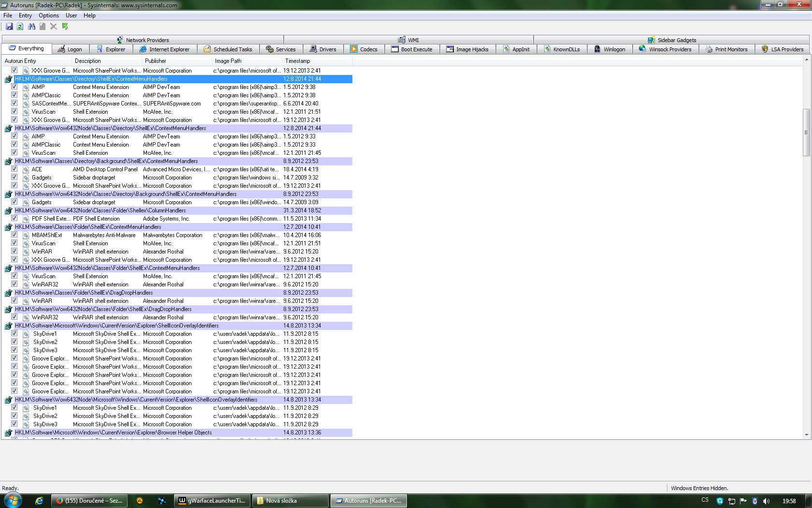Click the red V shield tray icon
The height and width of the screenshot is (508, 812).
pyautogui.click(x=755, y=501)
